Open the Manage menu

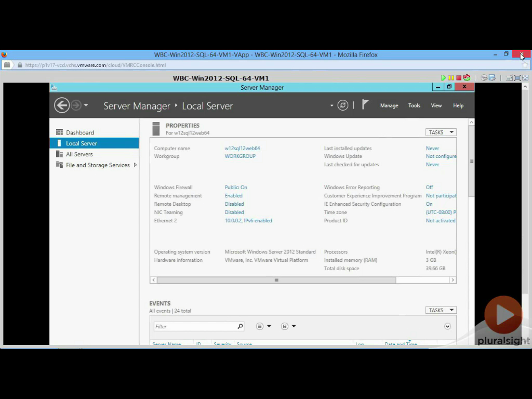[389, 105]
